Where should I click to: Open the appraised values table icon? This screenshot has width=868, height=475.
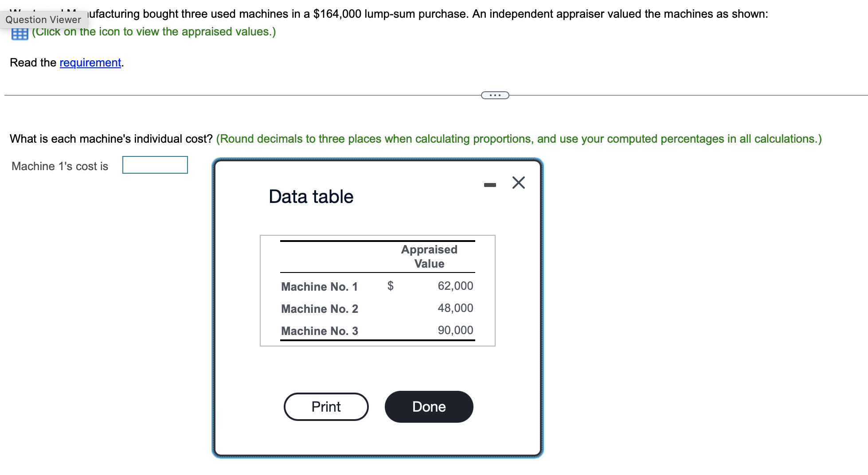tap(20, 34)
